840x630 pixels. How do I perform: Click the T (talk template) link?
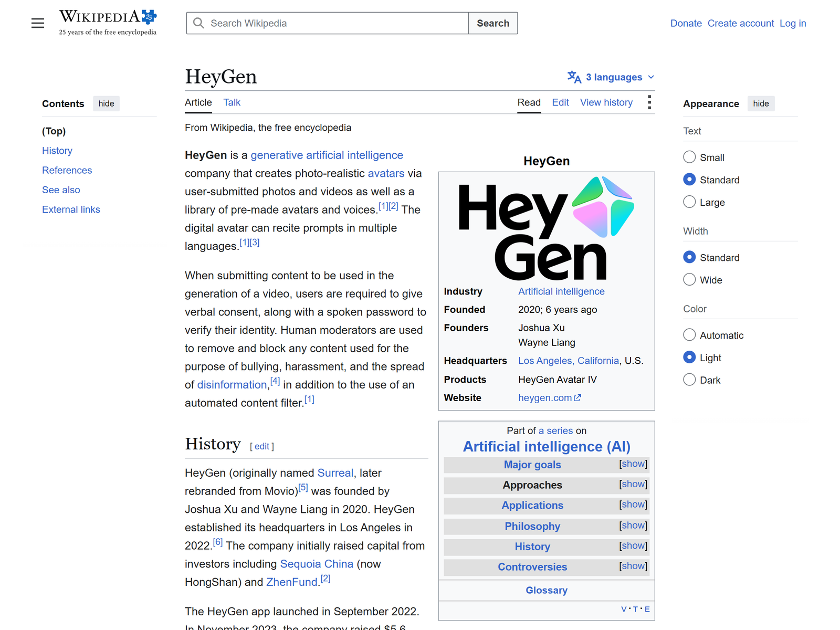coord(635,610)
